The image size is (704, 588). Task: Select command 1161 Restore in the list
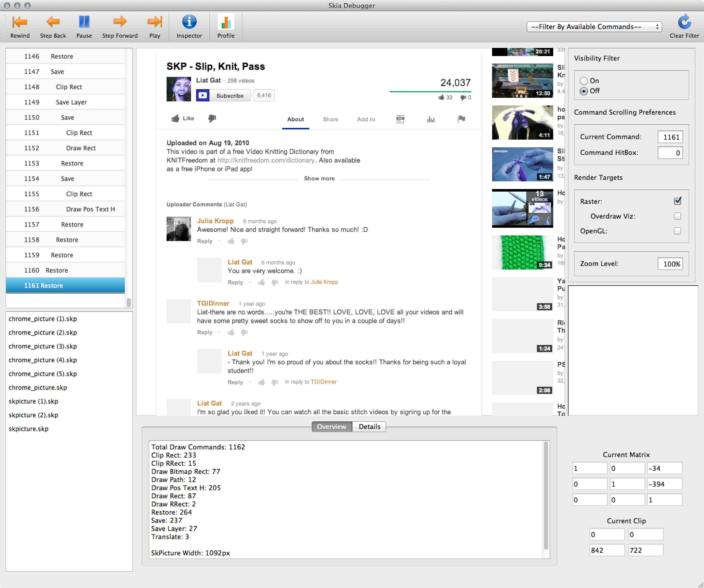coord(65,286)
